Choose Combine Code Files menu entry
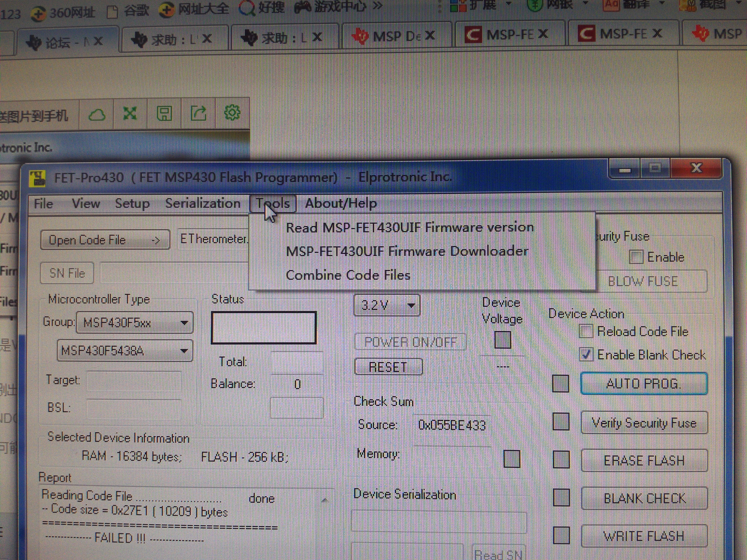Screen dimensions: 747x560 click(348, 275)
